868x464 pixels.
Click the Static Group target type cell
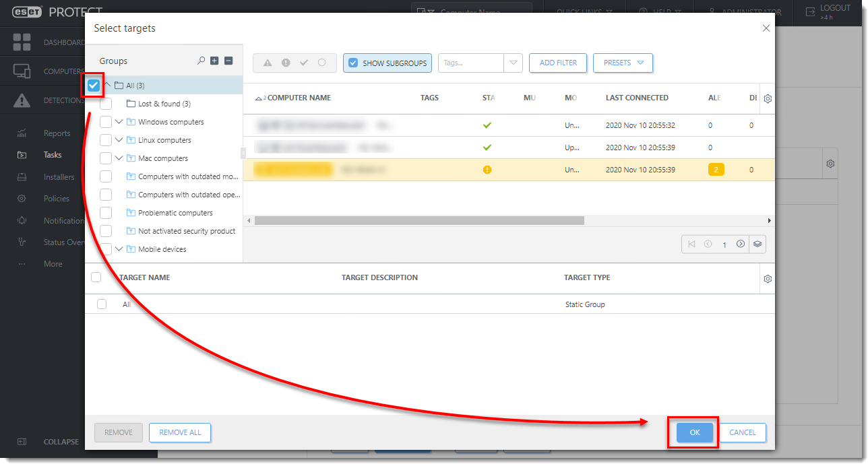(x=585, y=304)
